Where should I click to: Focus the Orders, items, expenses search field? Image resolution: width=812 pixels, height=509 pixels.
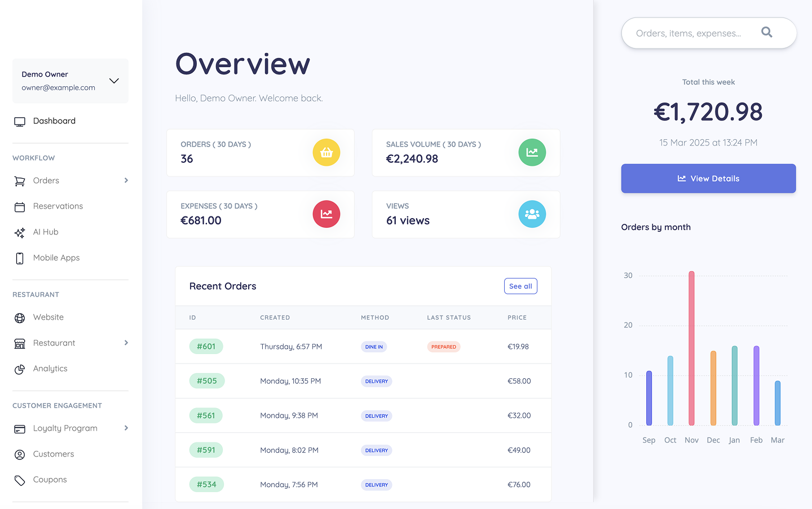(689, 33)
